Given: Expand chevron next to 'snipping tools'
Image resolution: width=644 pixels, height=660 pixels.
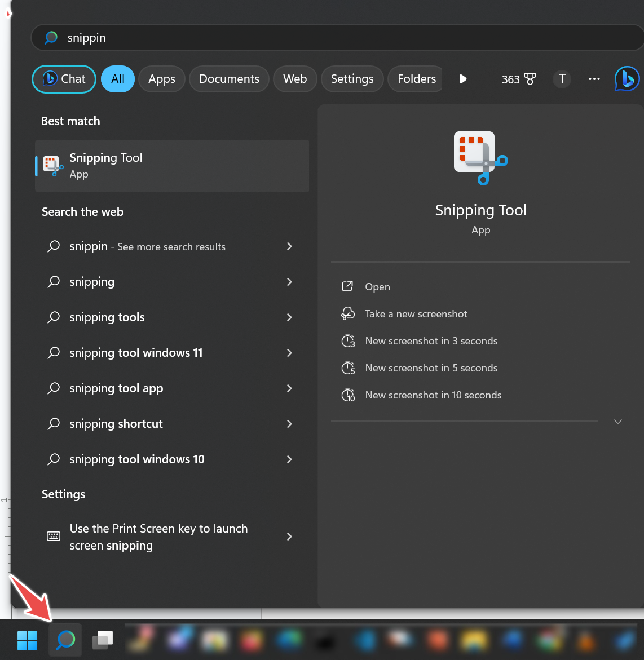Looking at the screenshot, I should pos(289,317).
